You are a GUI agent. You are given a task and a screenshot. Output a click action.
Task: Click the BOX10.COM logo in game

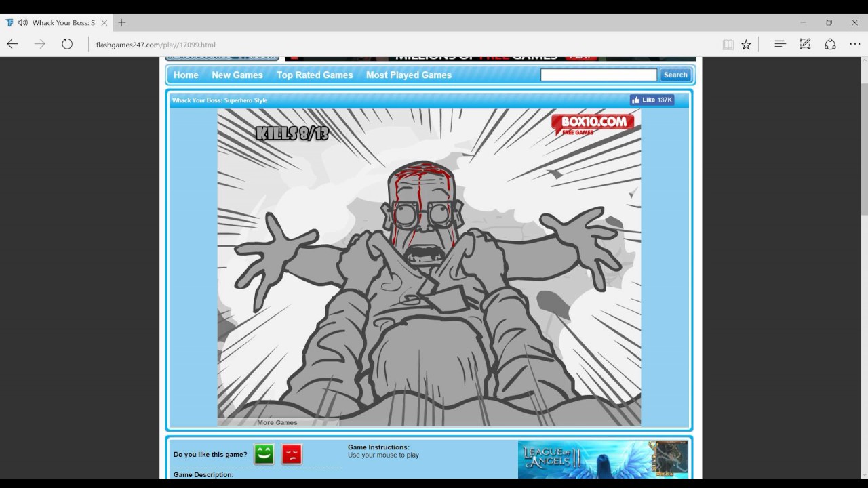pyautogui.click(x=593, y=124)
